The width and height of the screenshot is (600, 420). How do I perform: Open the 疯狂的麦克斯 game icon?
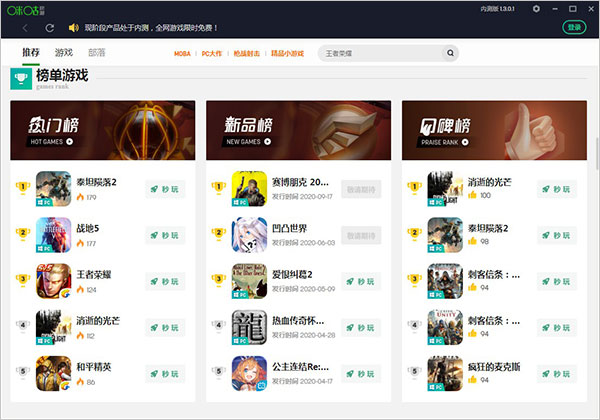coord(445,373)
